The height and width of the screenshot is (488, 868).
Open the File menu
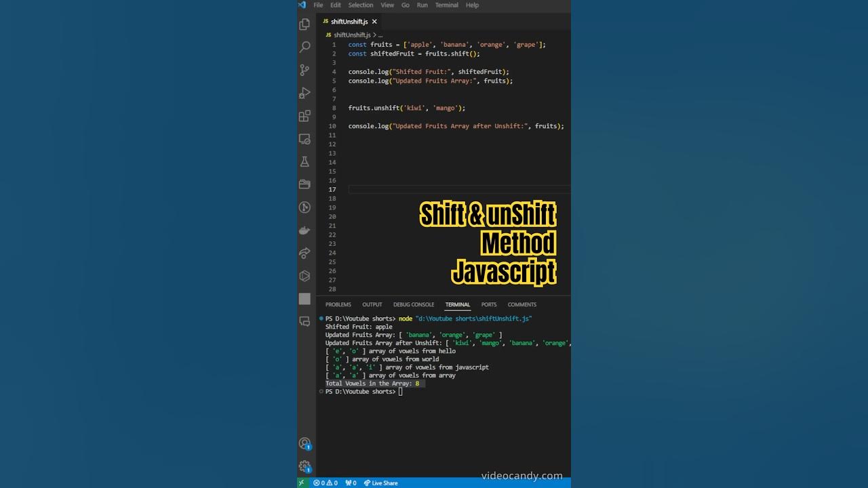(x=318, y=5)
